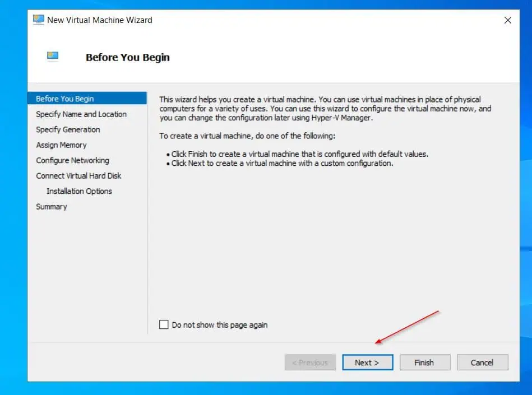Click the wizard icon in title bar
532x395 pixels.
pyautogui.click(x=38, y=20)
